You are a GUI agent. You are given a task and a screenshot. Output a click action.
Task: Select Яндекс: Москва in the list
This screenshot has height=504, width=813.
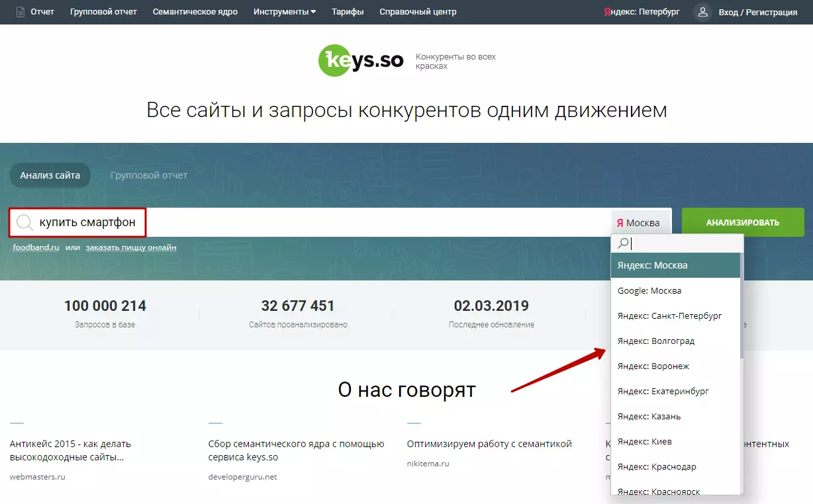(x=675, y=265)
